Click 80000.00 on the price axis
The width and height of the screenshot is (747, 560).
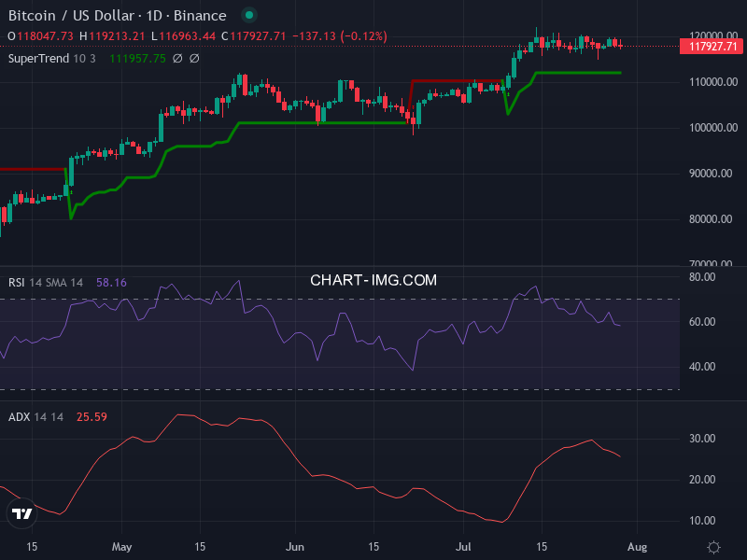click(x=711, y=219)
